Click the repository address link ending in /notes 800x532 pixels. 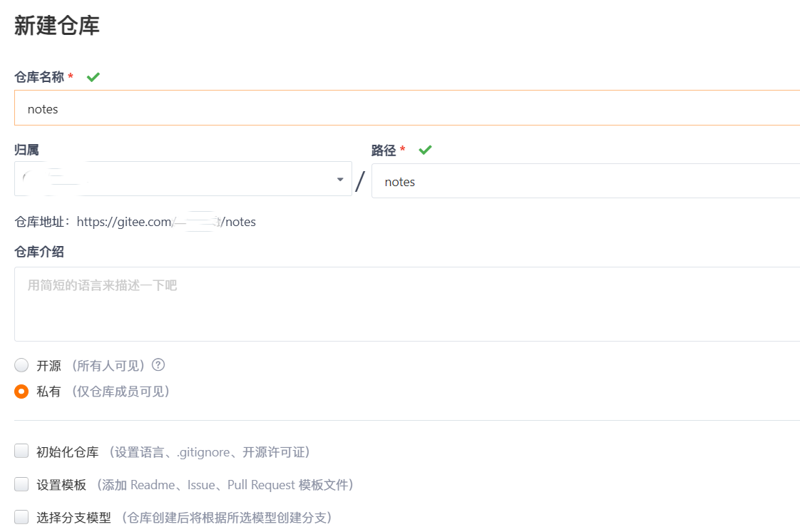point(167,221)
